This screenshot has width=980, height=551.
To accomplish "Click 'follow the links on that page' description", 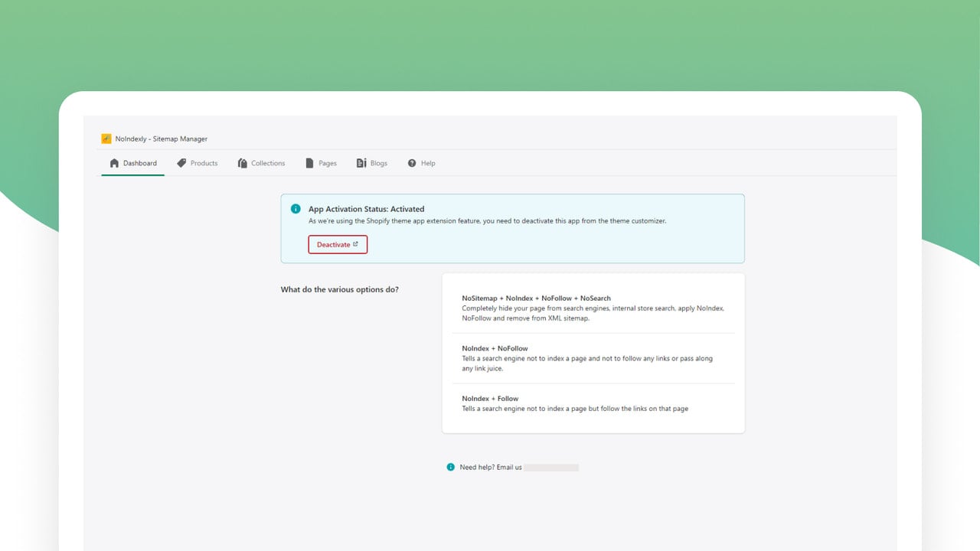I will (x=575, y=409).
